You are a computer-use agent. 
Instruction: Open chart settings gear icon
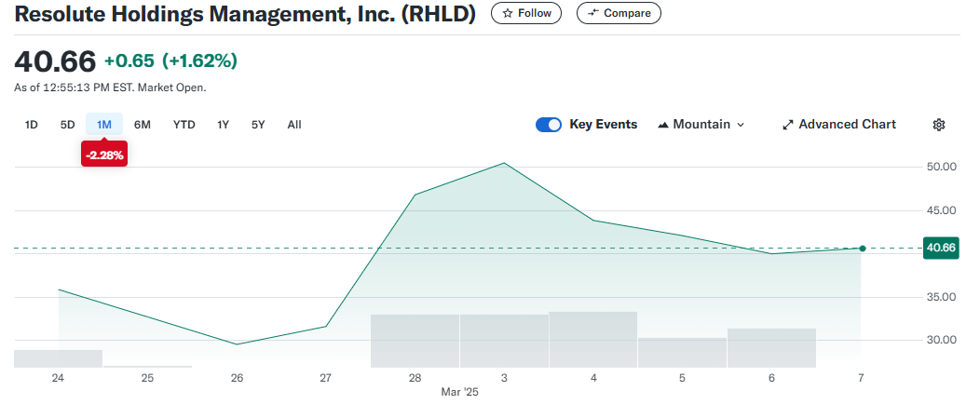click(x=938, y=125)
